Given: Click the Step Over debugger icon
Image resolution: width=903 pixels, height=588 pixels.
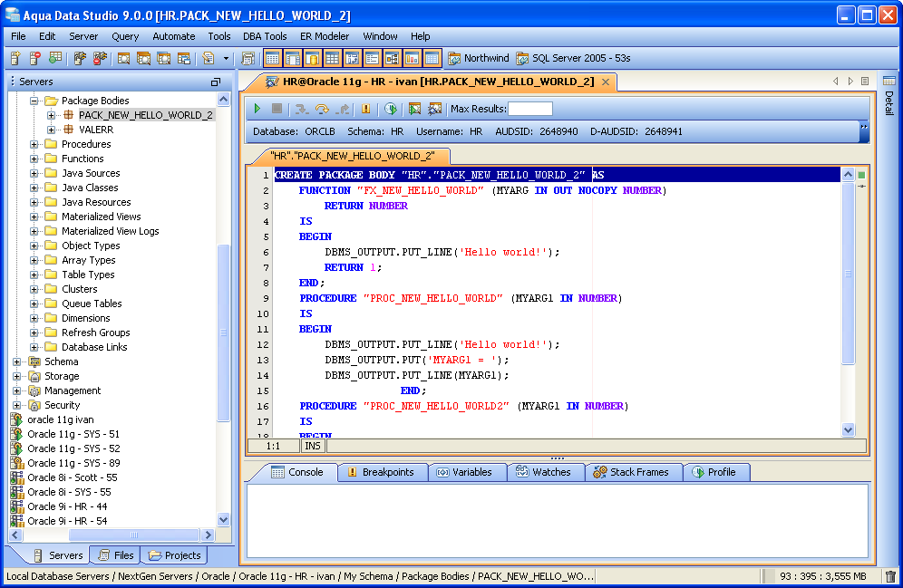Looking at the screenshot, I should coord(322,109).
